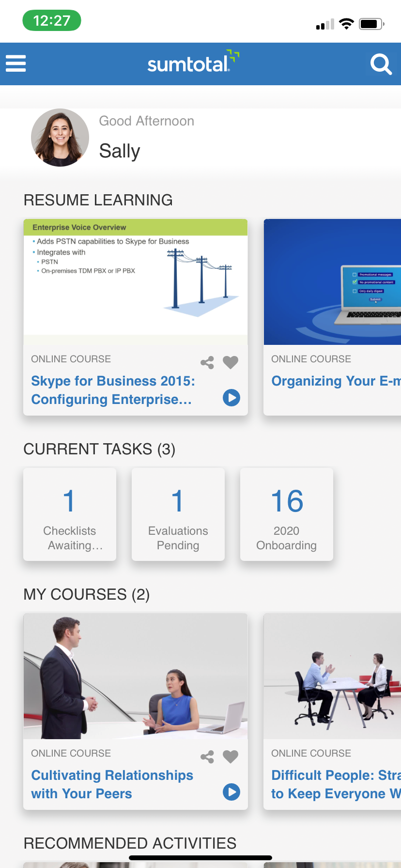This screenshot has width=401, height=868.
Task: Open the Evaluations Pending task tile
Action: [x=178, y=514]
